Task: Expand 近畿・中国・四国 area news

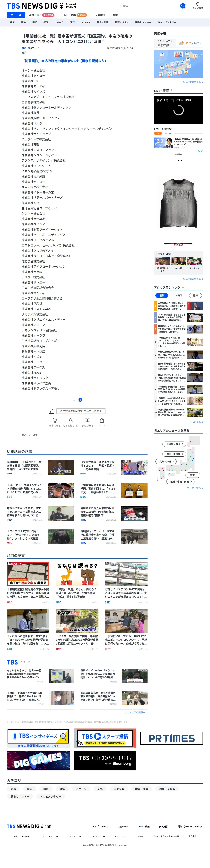Action: point(181,481)
